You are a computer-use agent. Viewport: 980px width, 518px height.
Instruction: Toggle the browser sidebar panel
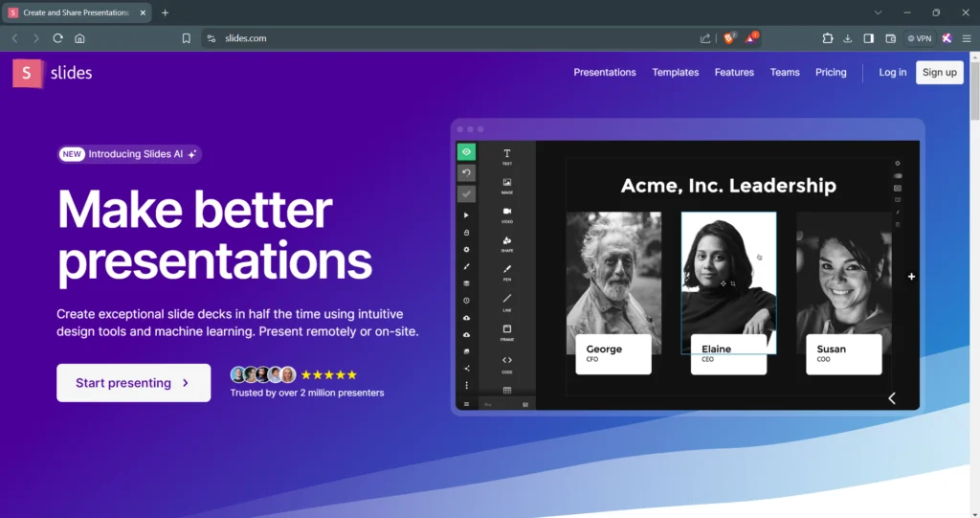[x=869, y=38]
